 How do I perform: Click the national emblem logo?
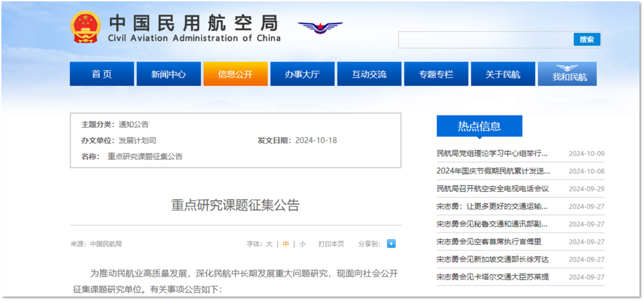(x=86, y=27)
